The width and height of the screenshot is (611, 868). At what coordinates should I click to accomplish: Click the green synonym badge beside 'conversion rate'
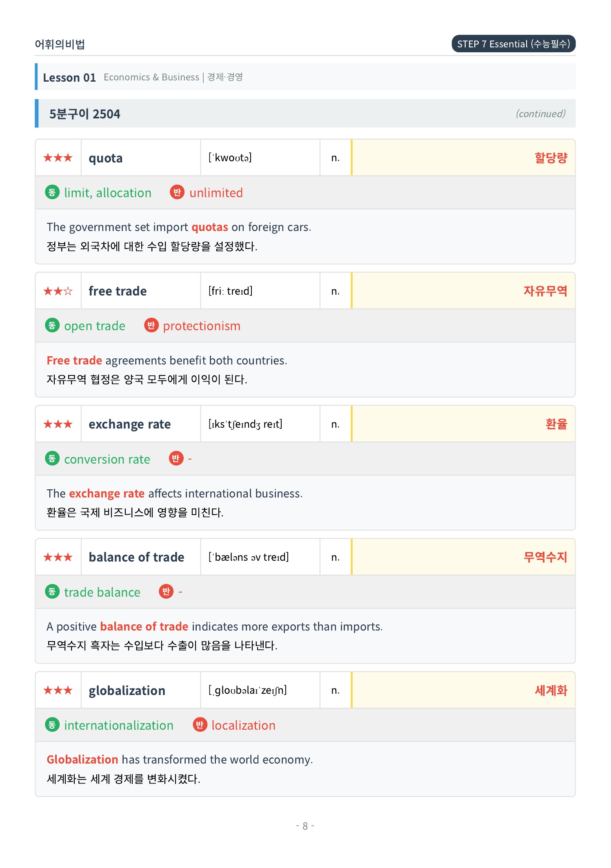point(52,459)
